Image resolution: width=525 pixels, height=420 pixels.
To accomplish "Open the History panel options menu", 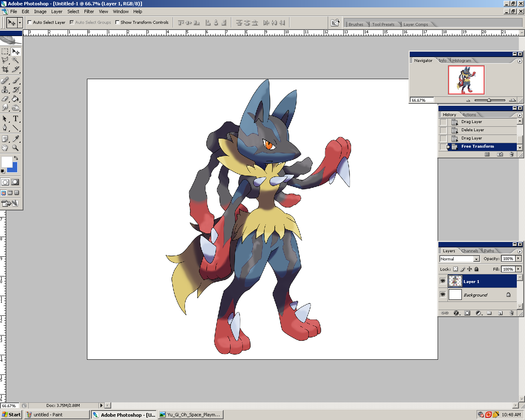I will pyautogui.click(x=520, y=115).
